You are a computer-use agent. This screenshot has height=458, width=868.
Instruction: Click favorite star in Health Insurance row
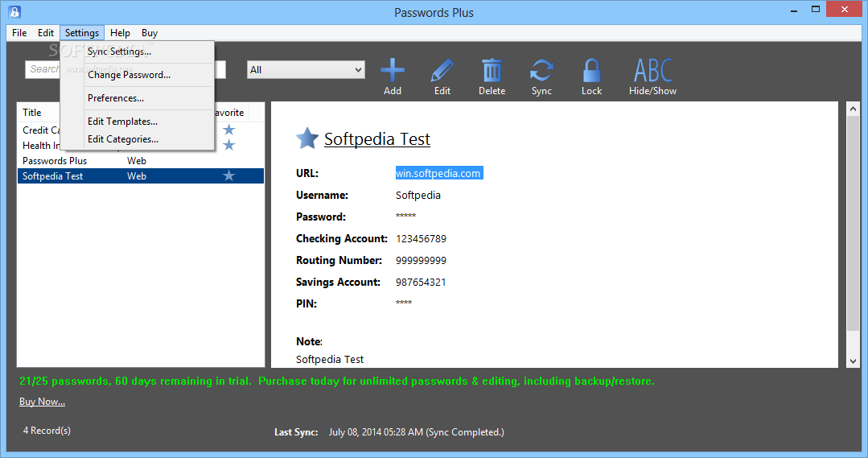(228, 145)
